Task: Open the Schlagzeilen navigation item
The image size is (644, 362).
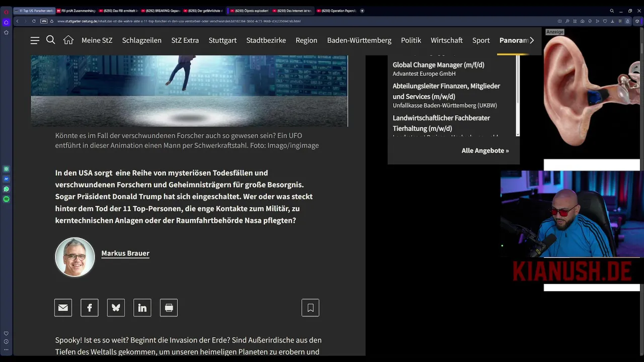Action: pos(142,40)
